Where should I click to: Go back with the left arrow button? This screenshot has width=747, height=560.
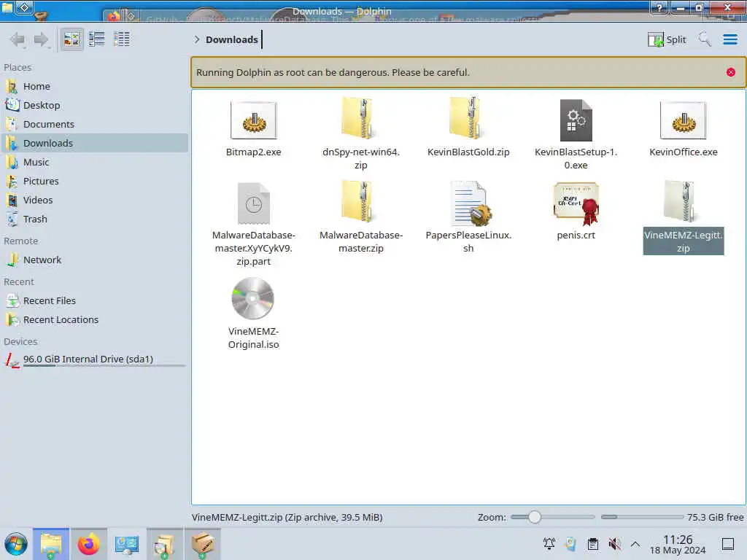click(x=18, y=39)
